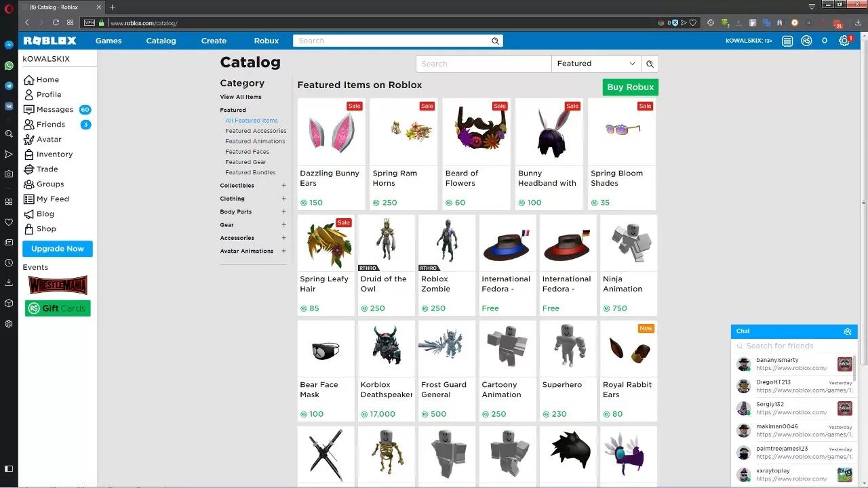Open Opera speed dial grid icon
Viewport: 868px width, 488px height.
click(x=70, y=22)
